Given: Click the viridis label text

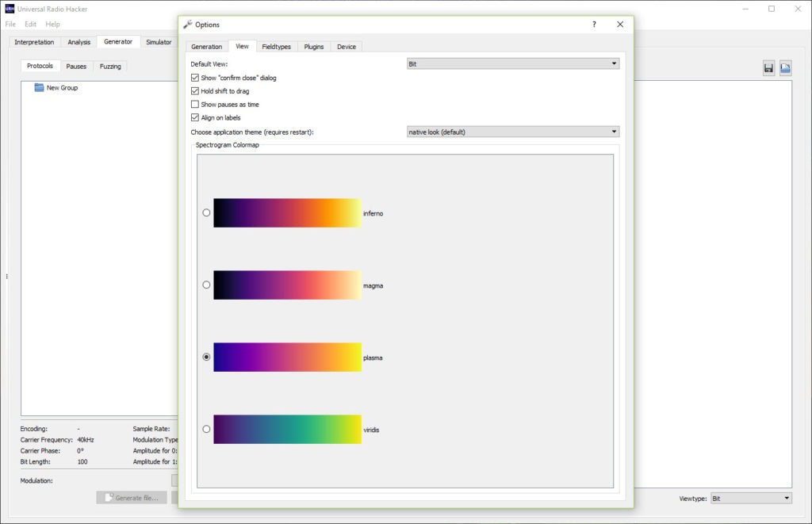Looking at the screenshot, I should (x=371, y=430).
